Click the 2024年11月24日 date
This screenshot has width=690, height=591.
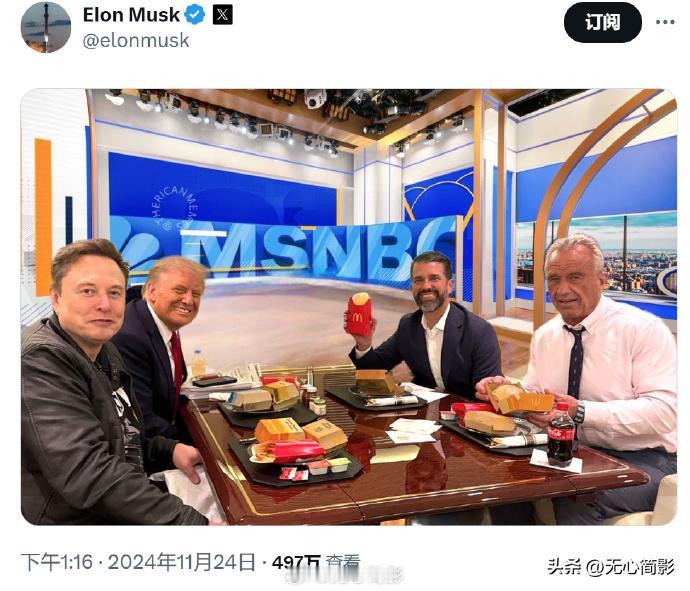pos(181,562)
